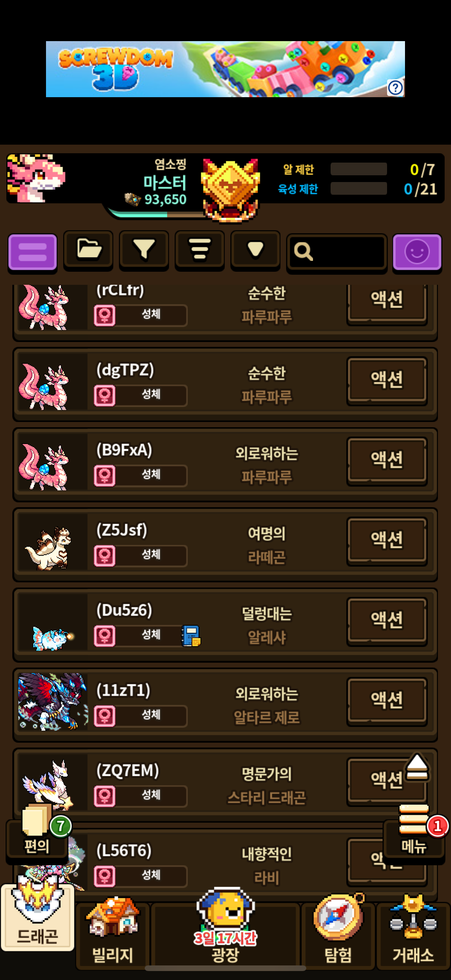Open the funnel filter icon

[x=144, y=251]
